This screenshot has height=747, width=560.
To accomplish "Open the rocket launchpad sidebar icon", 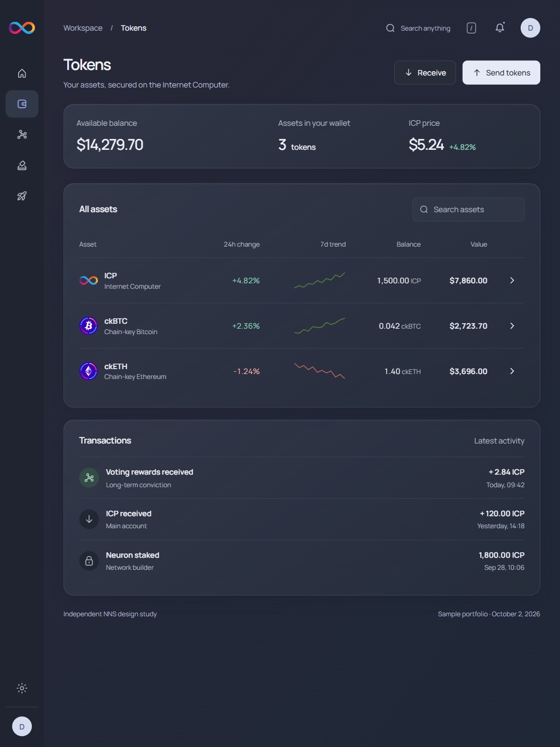I will [22, 196].
